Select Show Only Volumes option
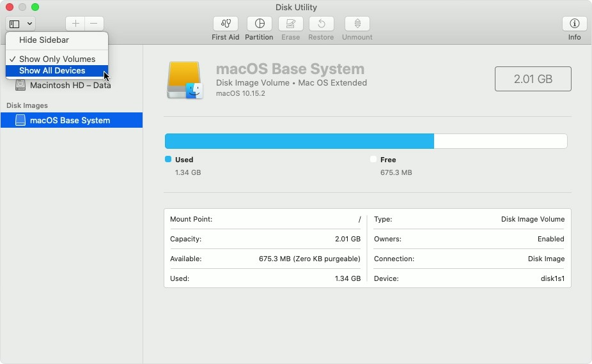 click(57, 59)
